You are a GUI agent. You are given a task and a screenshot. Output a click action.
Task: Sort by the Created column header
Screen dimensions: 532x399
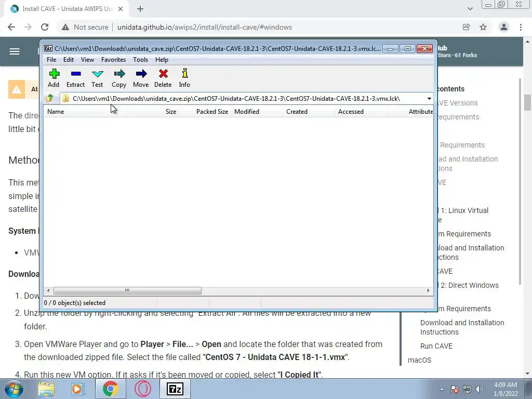click(309, 112)
